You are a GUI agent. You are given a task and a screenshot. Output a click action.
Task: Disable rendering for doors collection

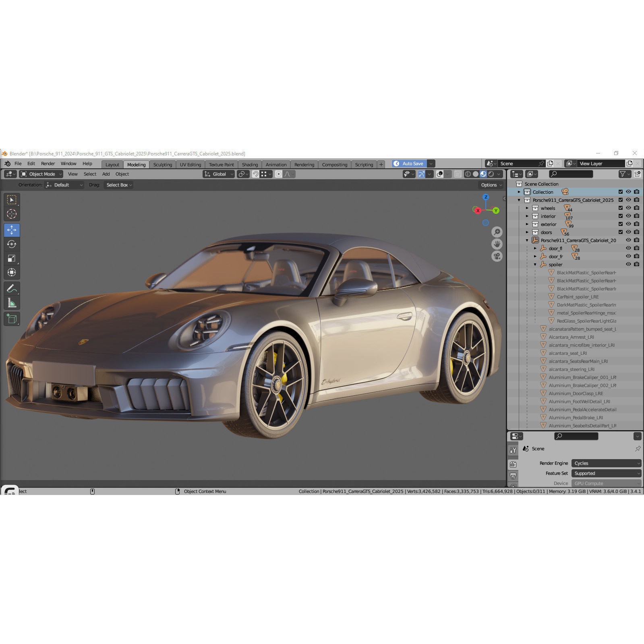coord(636,232)
